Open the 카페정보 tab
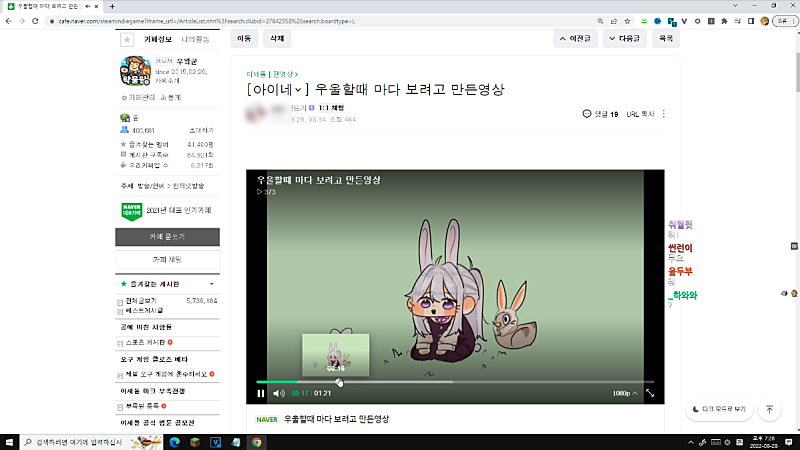The width and height of the screenshot is (800, 450). (x=158, y=39)
